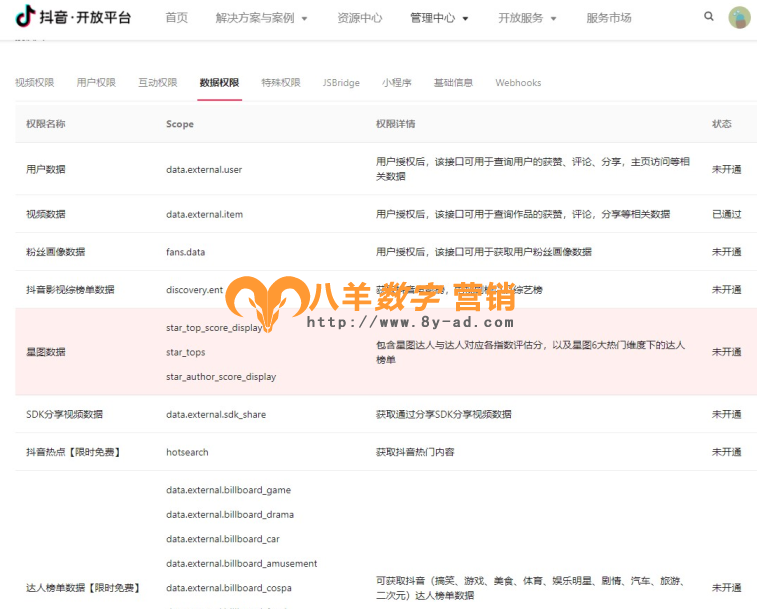The height and width of the screenshot is (609, 757).
Task: Go to 首页 in navigation
Action: [176, 18]
